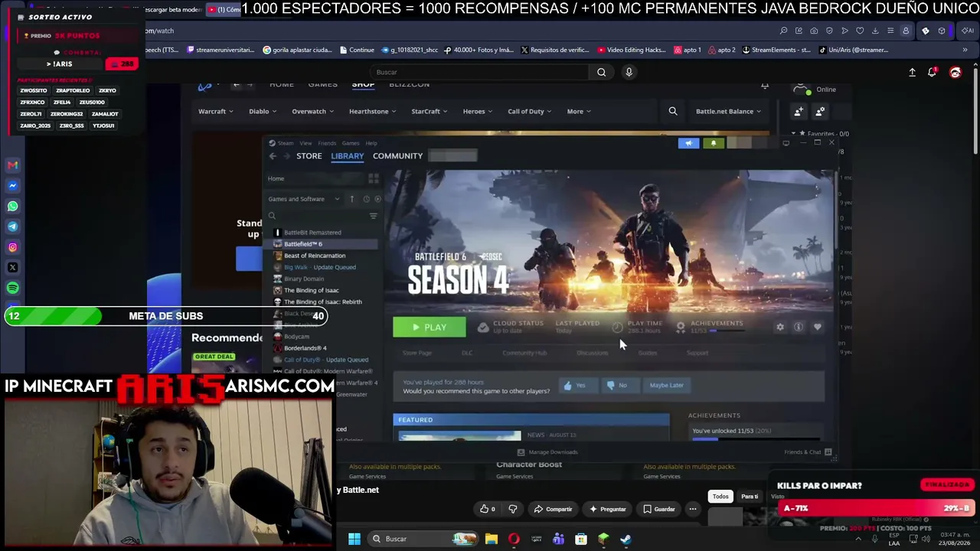Screen dimensions: 980x551
Task: Open Spotify in the browser sidebar
Action: click(x=12, y=289)
